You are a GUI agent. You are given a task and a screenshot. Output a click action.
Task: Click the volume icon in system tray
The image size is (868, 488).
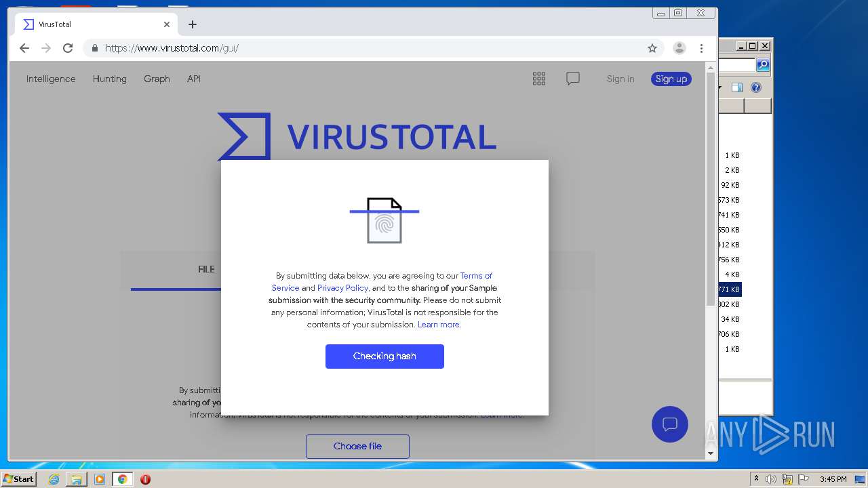click(771, 479)
